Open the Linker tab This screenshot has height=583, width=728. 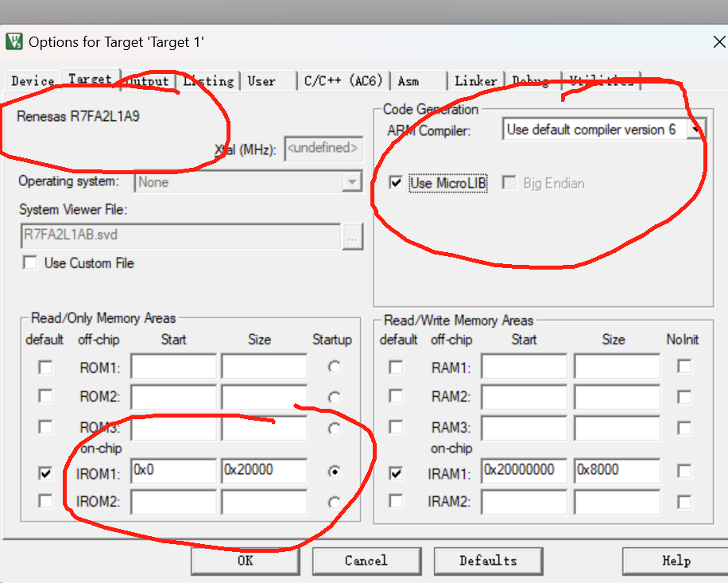pos(476,81)
